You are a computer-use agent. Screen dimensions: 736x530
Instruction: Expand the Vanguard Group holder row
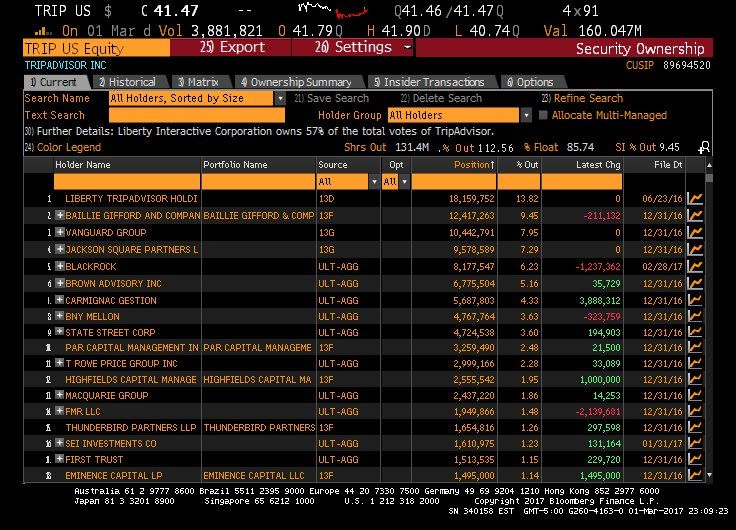[x=60, y=233]
